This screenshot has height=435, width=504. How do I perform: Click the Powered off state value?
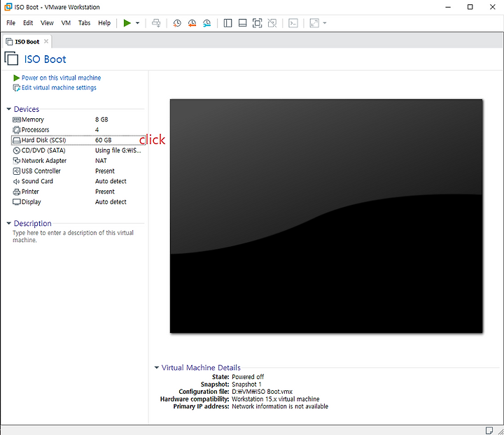pyautogui.click(x=248, y=377)
